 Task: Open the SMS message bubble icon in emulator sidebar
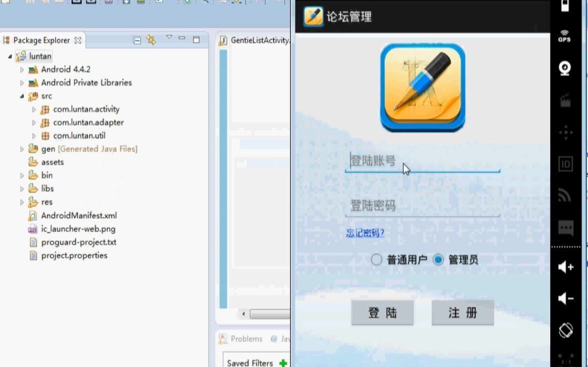pos(566,228)
